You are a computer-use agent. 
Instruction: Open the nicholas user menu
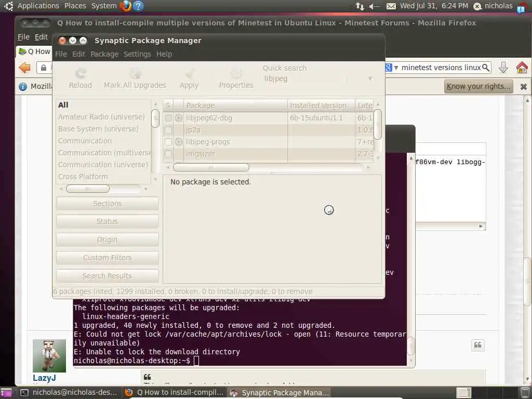493,6
